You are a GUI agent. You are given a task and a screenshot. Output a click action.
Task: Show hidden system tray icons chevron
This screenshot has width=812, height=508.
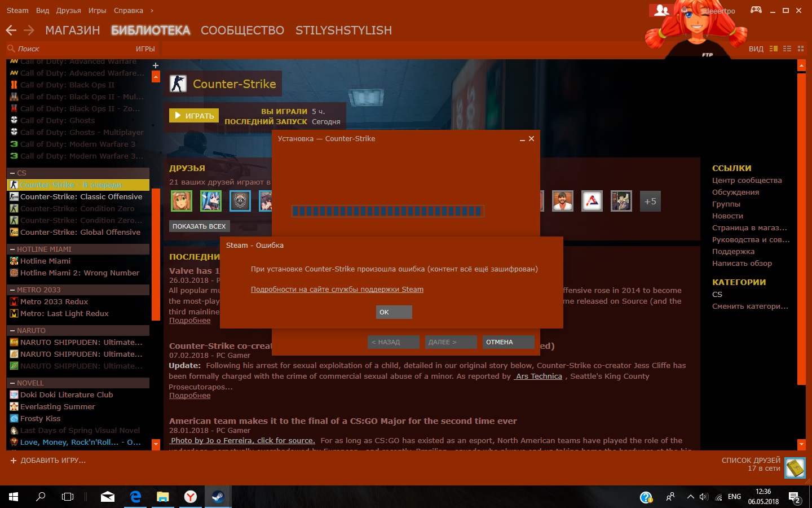tap(690, 497)
